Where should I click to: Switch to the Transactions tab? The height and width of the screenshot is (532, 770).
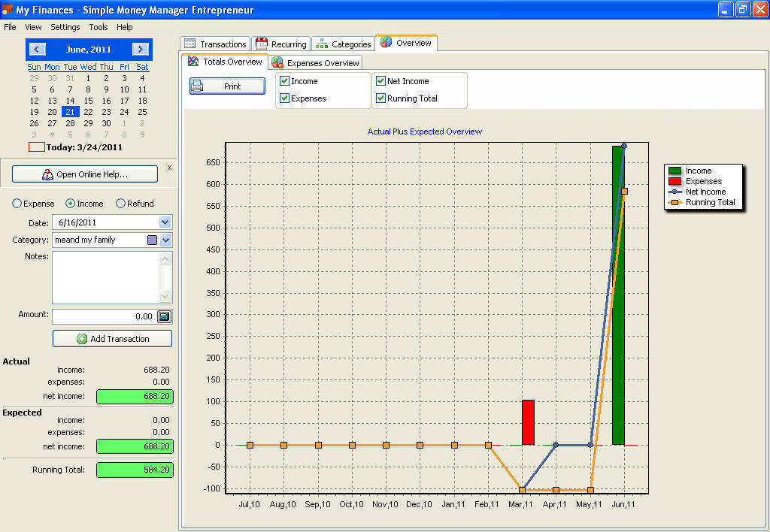(x=216, y=44)
